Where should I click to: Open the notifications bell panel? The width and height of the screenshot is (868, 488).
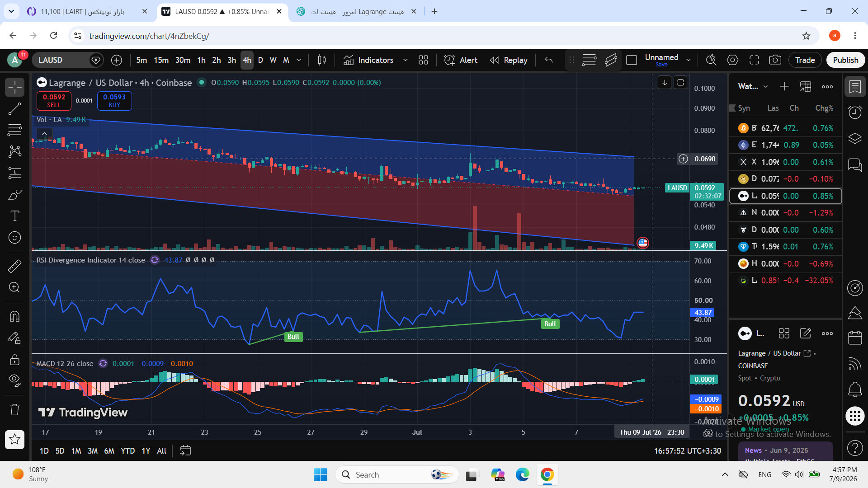point(855,389)
